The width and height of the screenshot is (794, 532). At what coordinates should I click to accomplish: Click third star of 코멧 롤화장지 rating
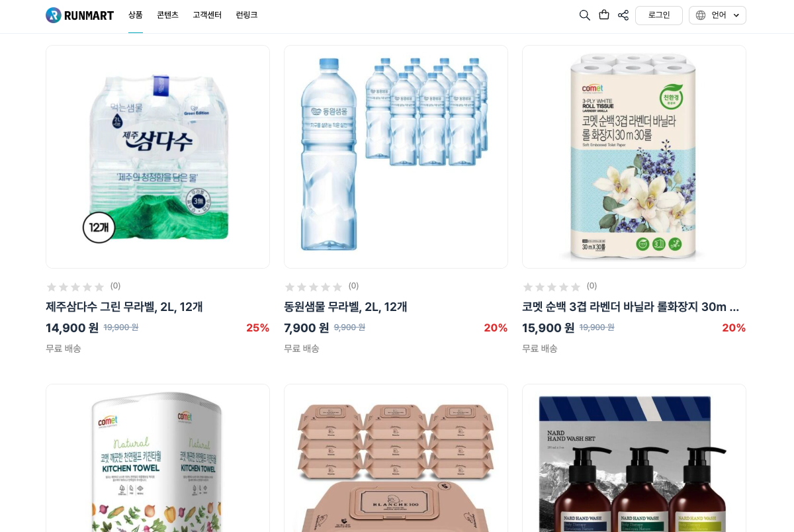[552, 287]
